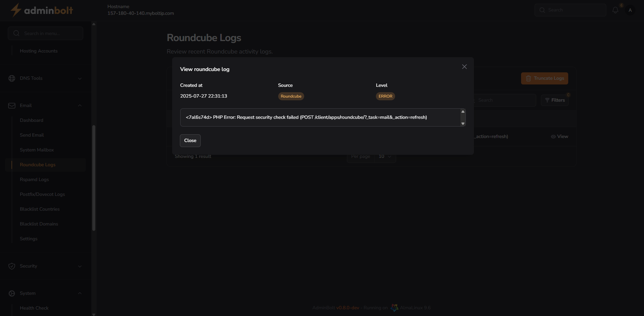The width and height of the screenshot is (644, 316).
Task: Collapse the Email menu section
Action: tap(80, 106)
